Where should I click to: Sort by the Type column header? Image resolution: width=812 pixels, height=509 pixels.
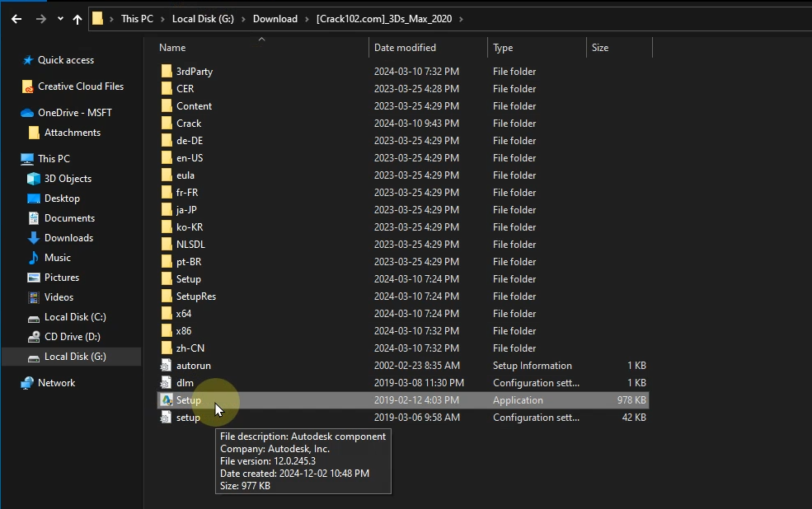tap(503, 48)
